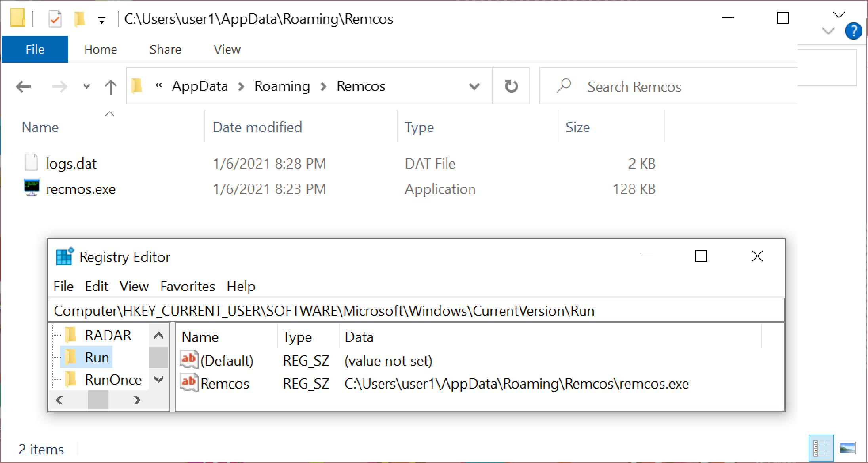This screenshot has height=463, width=868.
Task: Sort by Date modified column
Action: pos(257,127)
